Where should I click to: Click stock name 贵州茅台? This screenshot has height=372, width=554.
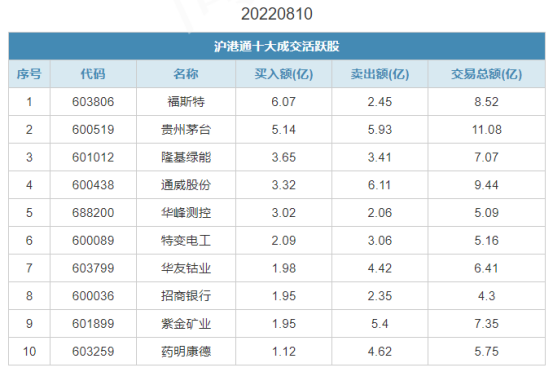(x=186, y=130)
